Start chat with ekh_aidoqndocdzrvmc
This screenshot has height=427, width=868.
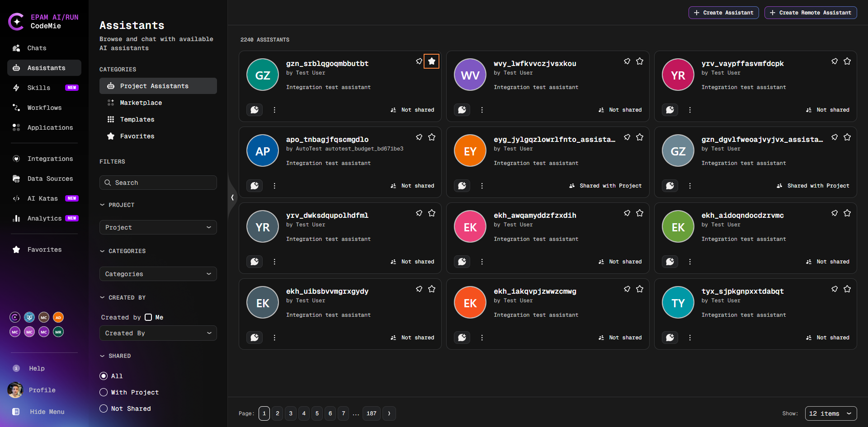click(670, 262)
